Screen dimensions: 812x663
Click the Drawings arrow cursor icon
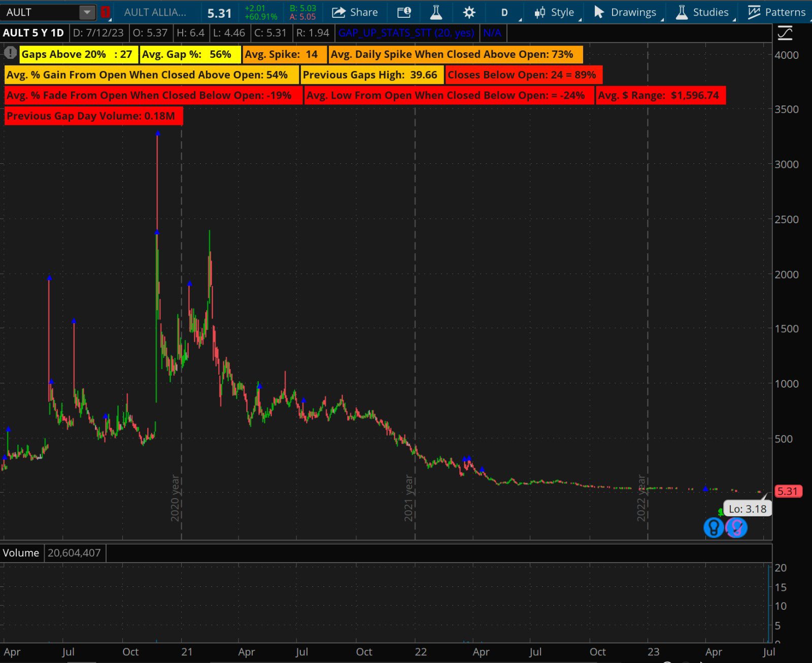[598, 12]
